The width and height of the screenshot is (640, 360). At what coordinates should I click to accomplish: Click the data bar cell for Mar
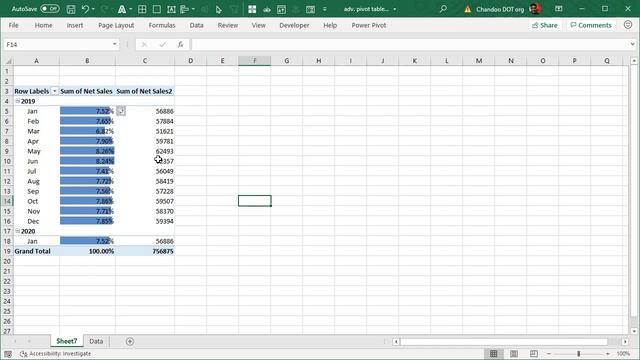coord(87,131)
